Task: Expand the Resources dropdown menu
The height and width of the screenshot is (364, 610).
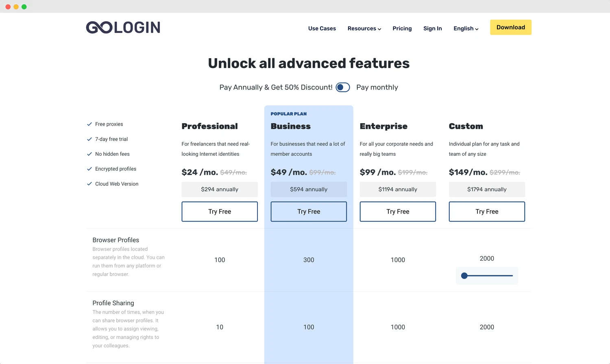Action: tap(364, 28)
